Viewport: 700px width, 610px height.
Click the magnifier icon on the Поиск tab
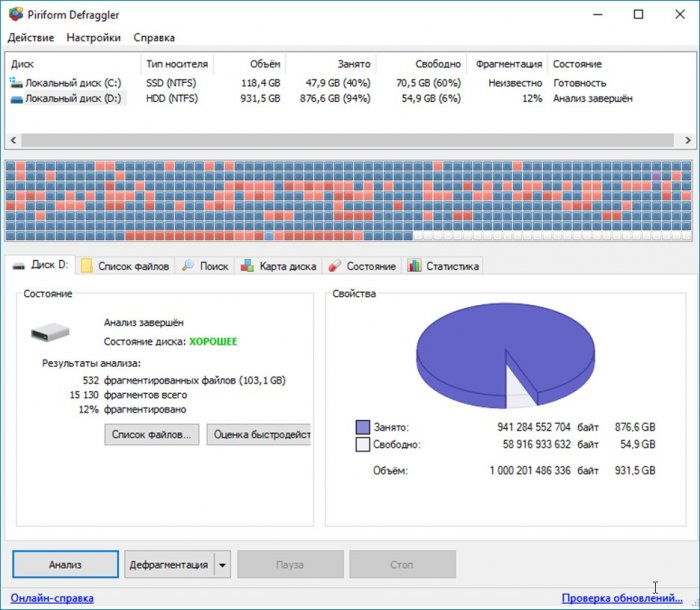(188, 265)
